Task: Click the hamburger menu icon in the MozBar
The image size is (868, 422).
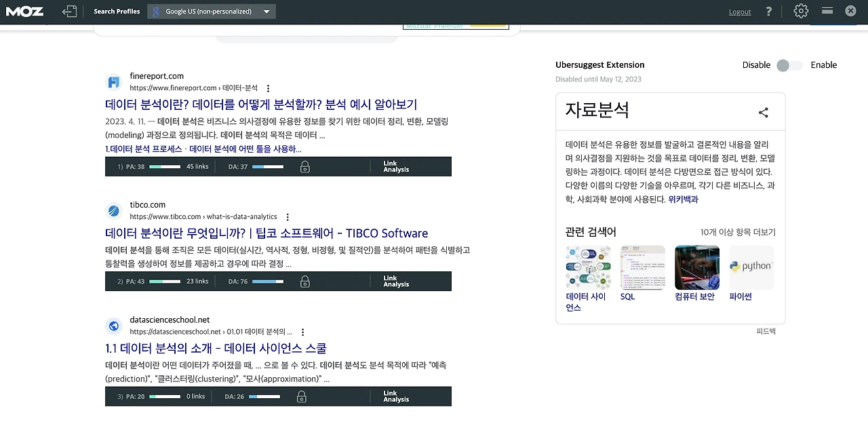Action: click(827, 11)
